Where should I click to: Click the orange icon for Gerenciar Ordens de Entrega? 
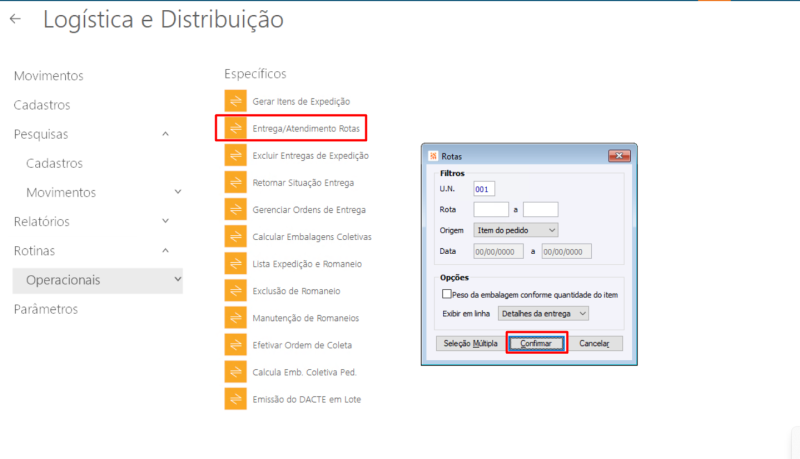(x=235, y=209)
